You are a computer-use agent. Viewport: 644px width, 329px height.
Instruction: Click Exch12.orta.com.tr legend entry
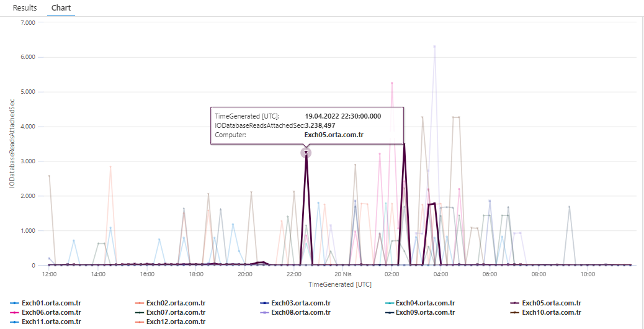(x=170, y=322)
